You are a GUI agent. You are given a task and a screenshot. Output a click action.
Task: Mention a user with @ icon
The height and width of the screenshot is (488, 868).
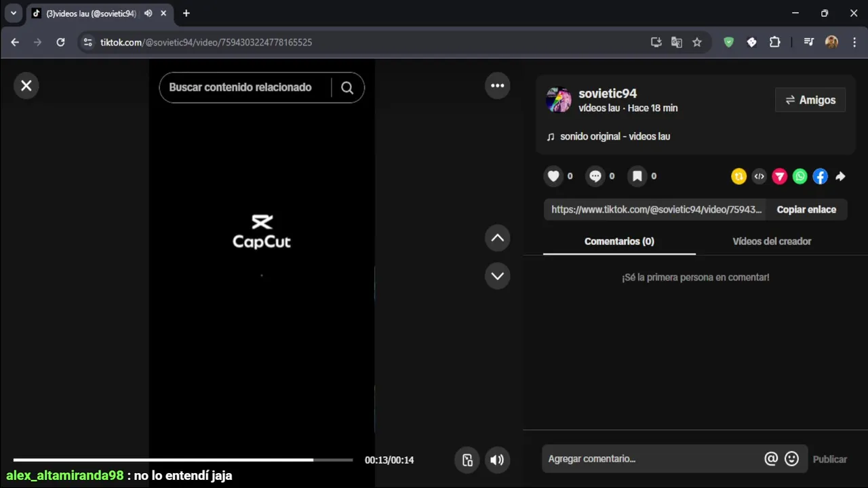tap(771, 459)
